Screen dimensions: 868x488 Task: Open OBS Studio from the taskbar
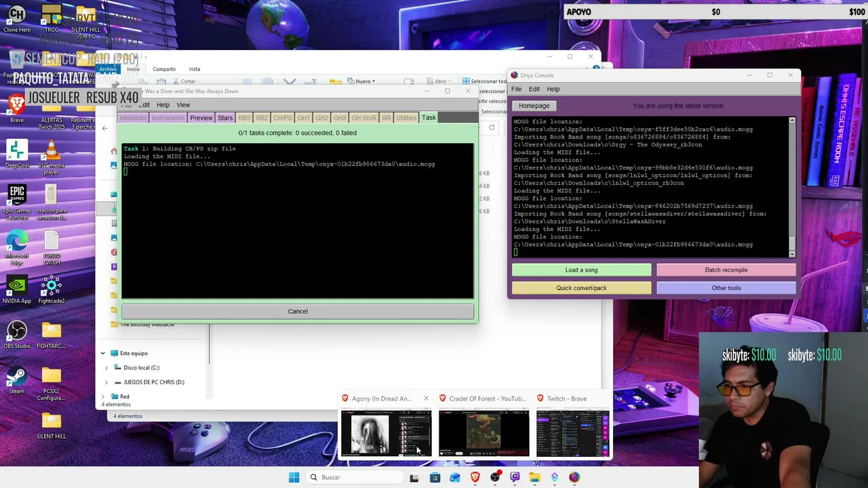[x=495, y=477]
